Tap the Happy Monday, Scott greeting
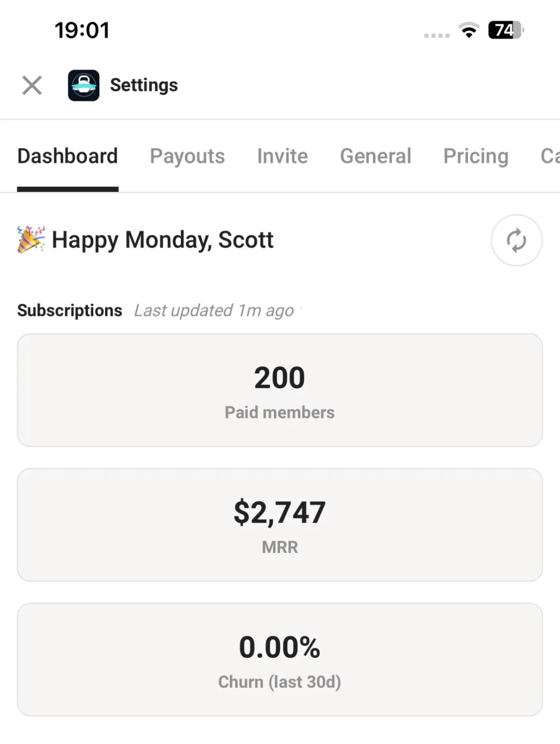The image size is (560, 744). click(x=162, y=240)
